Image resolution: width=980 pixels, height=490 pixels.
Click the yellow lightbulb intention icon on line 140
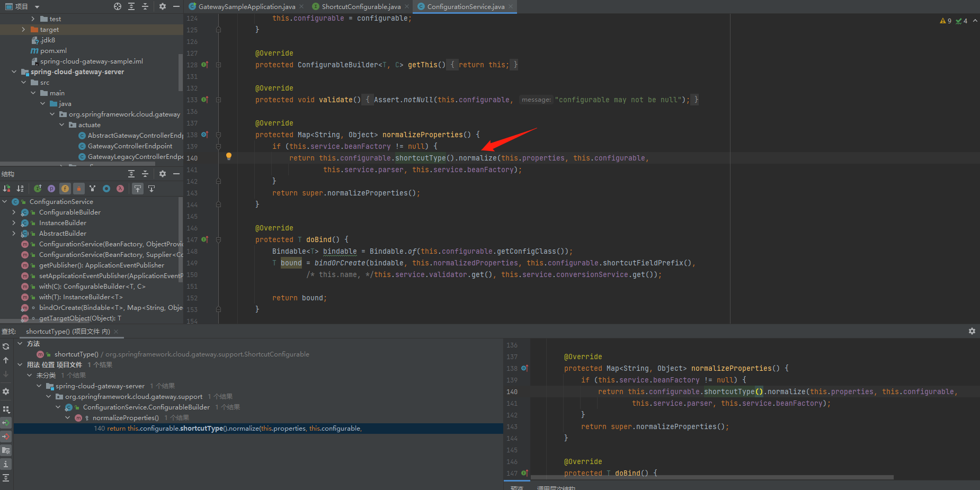coord(229,156)
